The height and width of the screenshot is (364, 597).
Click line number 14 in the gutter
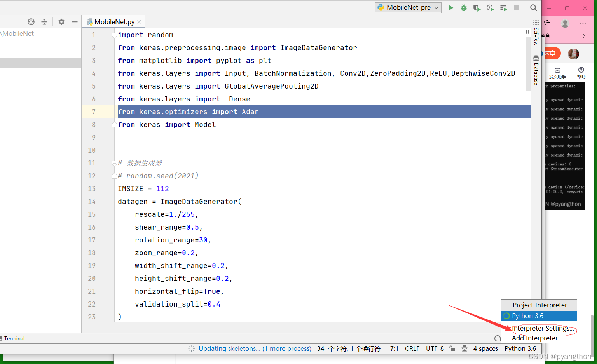tap(92, 202)
